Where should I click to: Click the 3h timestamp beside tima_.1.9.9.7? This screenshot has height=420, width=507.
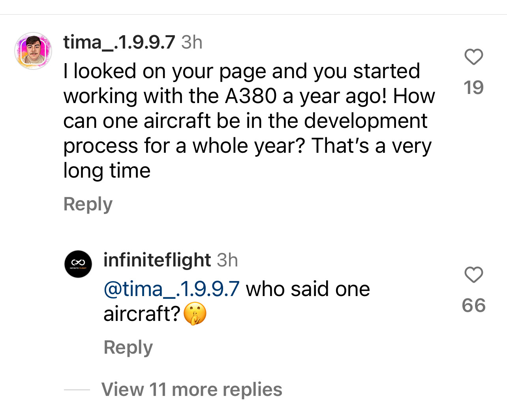pyautogui.click(x=192, y=42)
